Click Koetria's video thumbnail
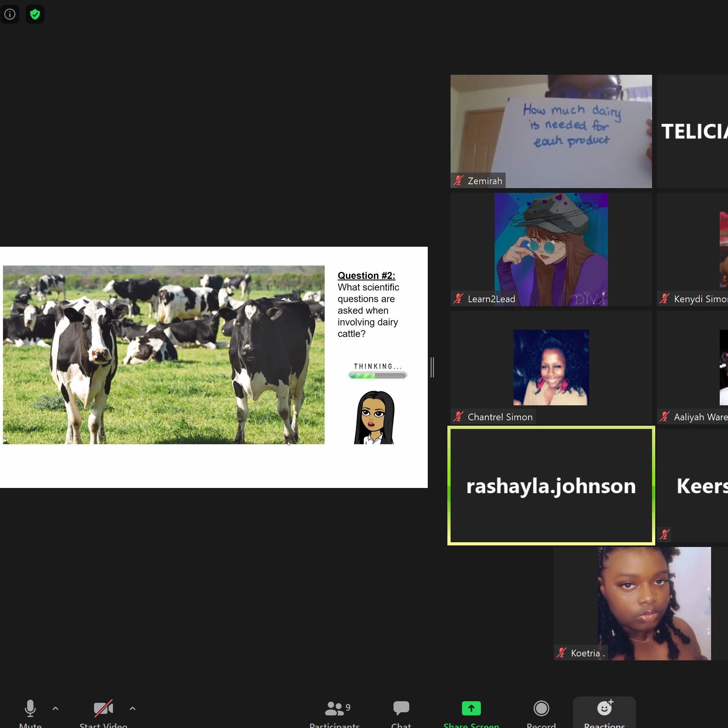Image resolution: width=728 pixels, height=728 pixels. coord(654,603)
